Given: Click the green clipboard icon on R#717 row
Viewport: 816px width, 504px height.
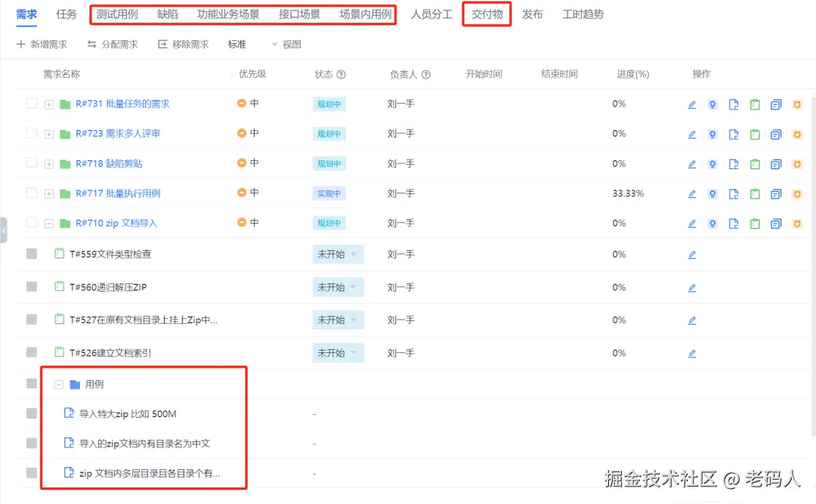Looking at the screenshot, I should tap(755, 193).
